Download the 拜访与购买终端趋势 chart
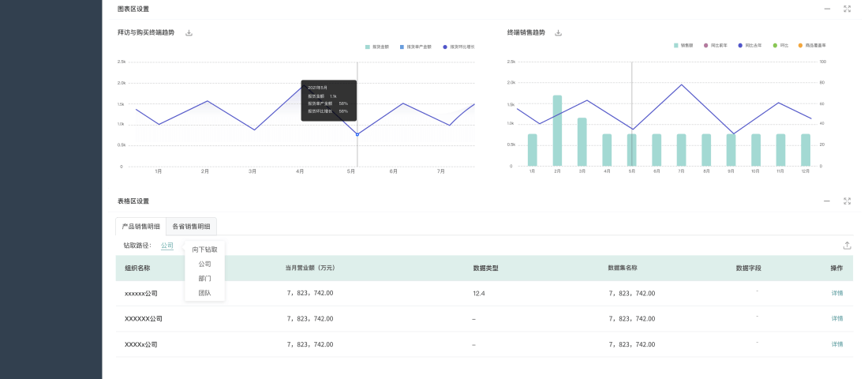 (189, 33)
